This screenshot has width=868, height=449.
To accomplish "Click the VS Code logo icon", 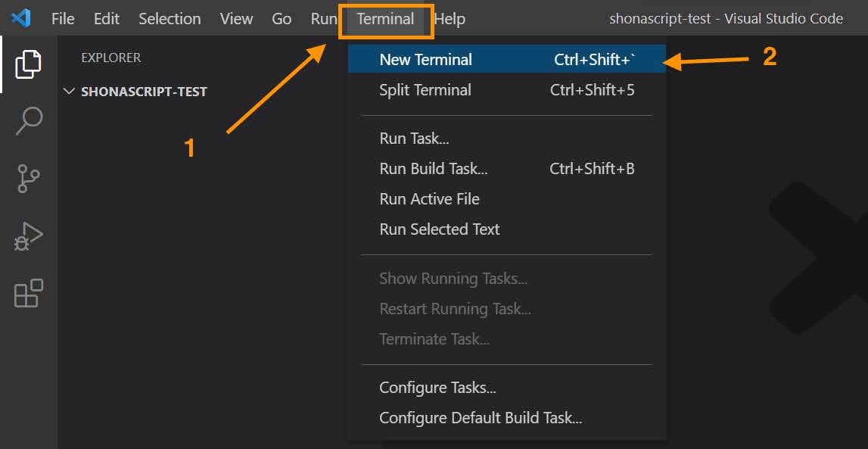I will 21,18.
